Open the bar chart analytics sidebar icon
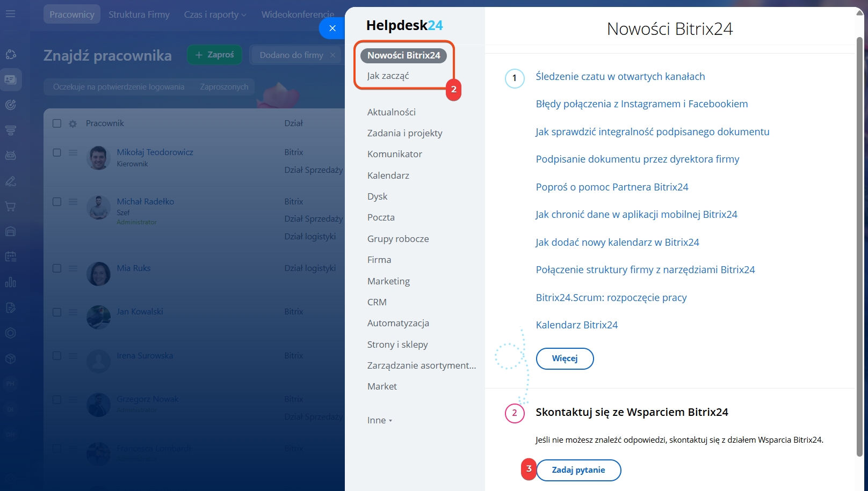 (x=11, y=282)
